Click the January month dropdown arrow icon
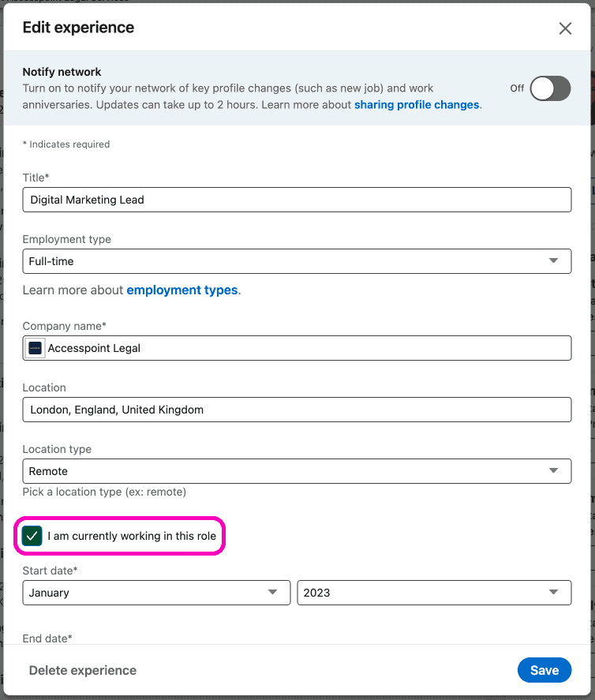The image size is (595, 700). 273,593
